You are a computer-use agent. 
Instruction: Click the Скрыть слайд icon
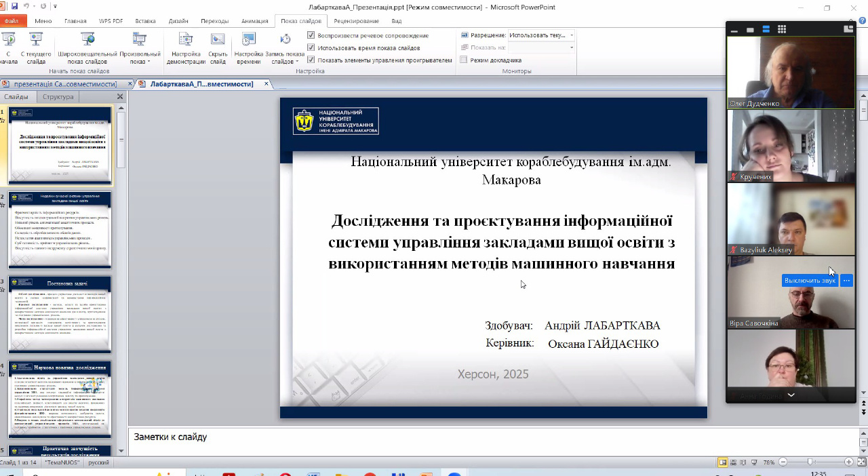pyautogui.click(x=218, y=46)
